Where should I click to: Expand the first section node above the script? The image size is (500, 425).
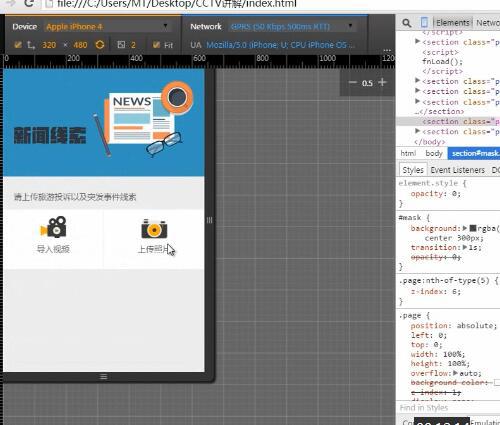[x=417, y=41]
